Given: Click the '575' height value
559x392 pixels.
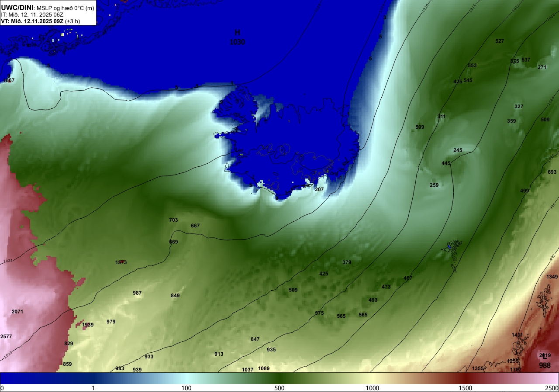Looking at the screenshot, I should (x=319, y=313).
